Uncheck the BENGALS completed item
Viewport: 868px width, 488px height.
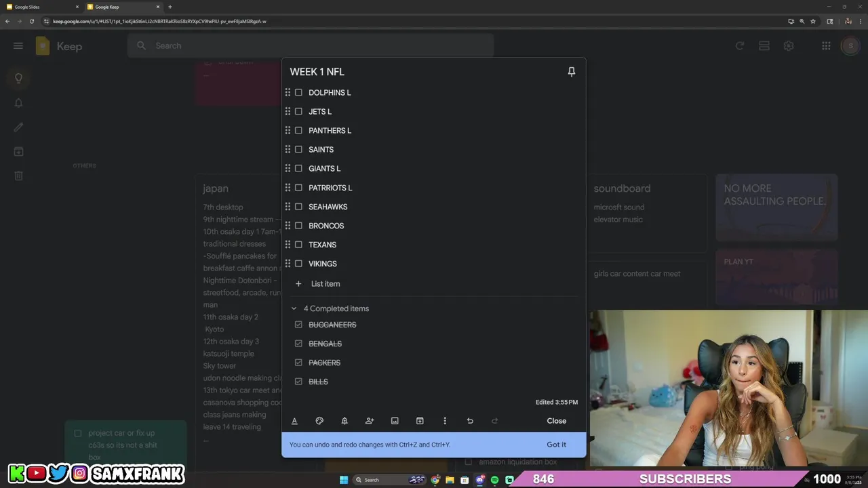[298, 344]
